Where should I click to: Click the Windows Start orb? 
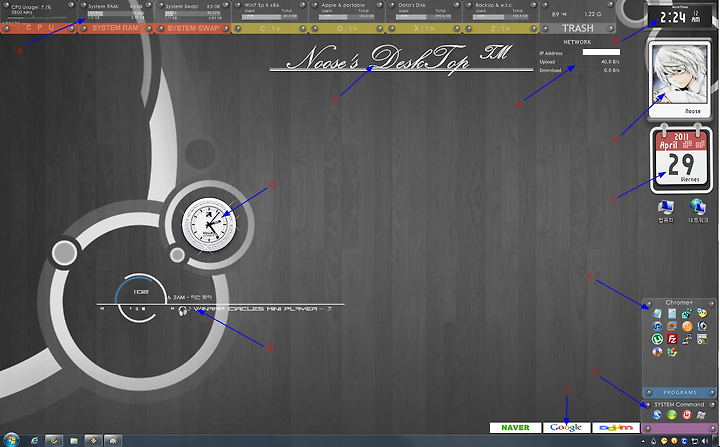(x=11, y=440)
